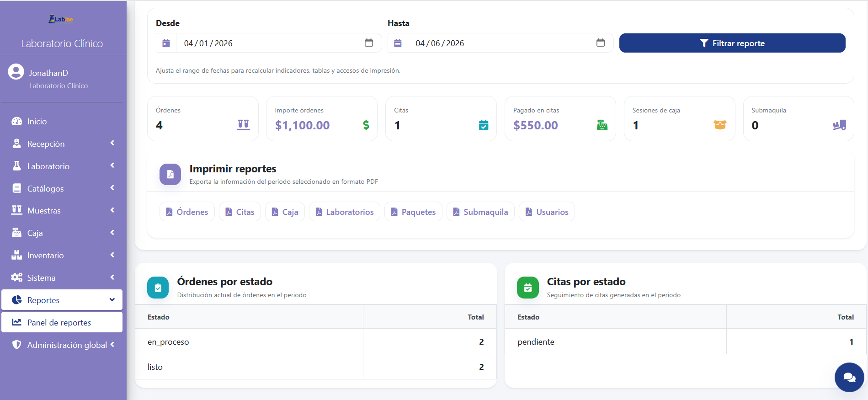The width and height of the screenshot is (868, 400).
Task: Export the Caja PDF report
Action: [x=285, y=212]
